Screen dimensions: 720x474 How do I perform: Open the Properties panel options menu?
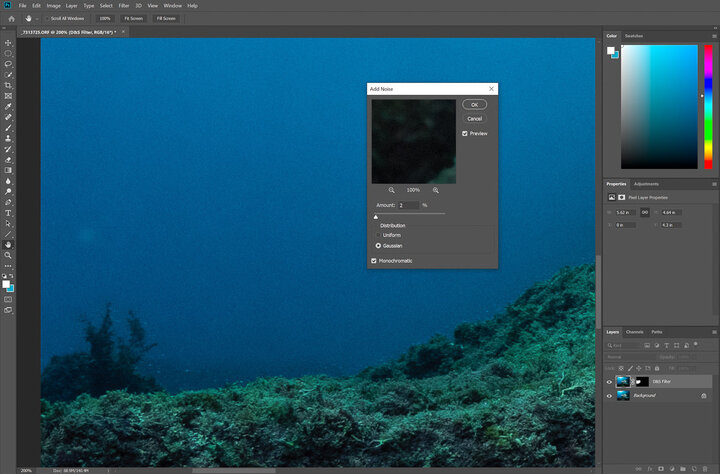coord(714,184)
